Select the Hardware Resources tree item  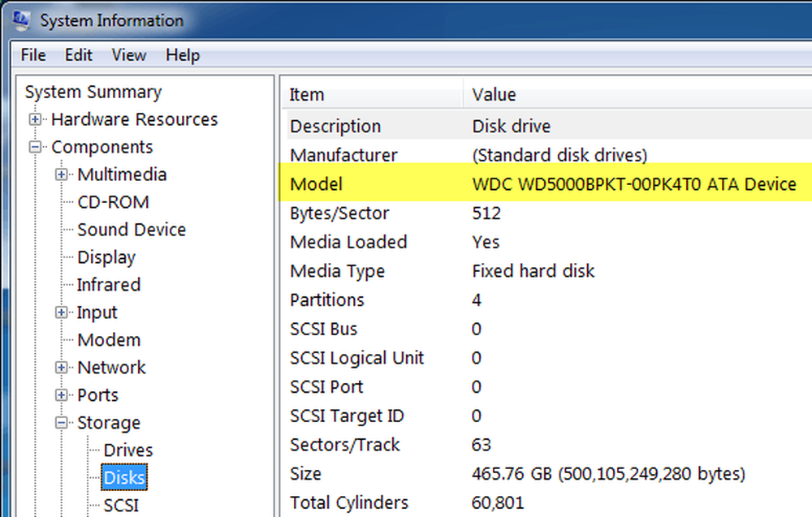point(135,119)
